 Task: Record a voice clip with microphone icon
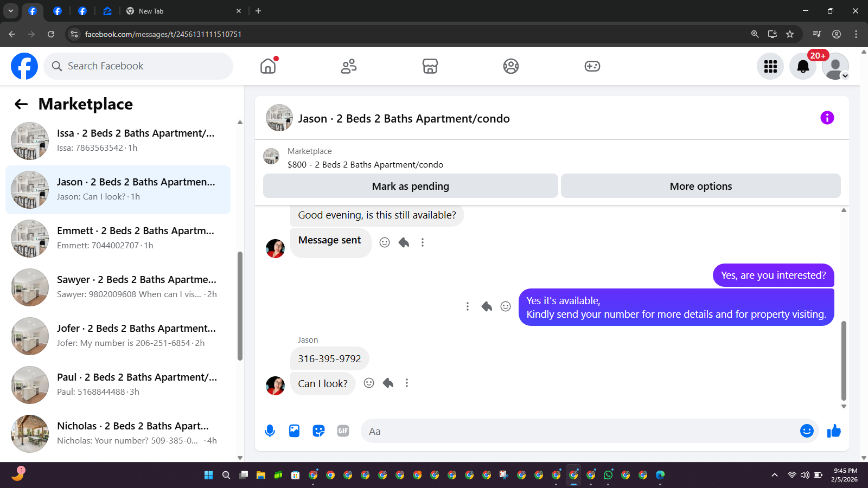[270, 431]
